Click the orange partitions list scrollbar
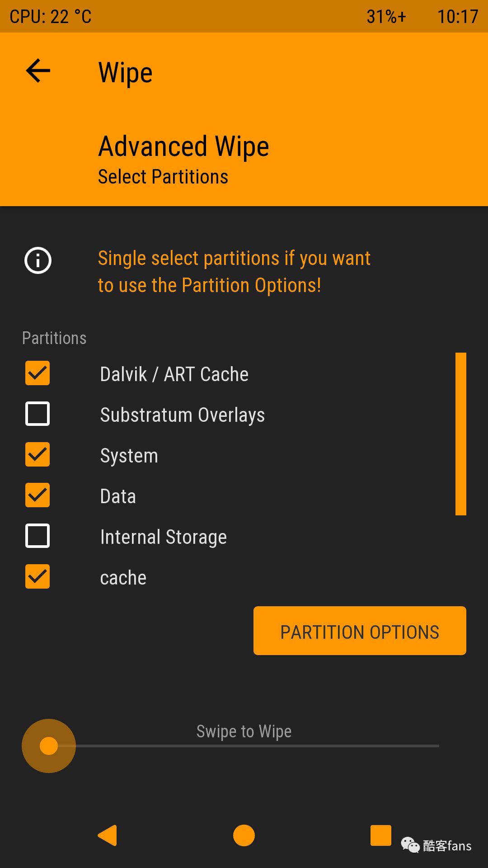Image resolution: width=488 pixels, height=868 pixels. pyautogui.click(x=461, y=434)
